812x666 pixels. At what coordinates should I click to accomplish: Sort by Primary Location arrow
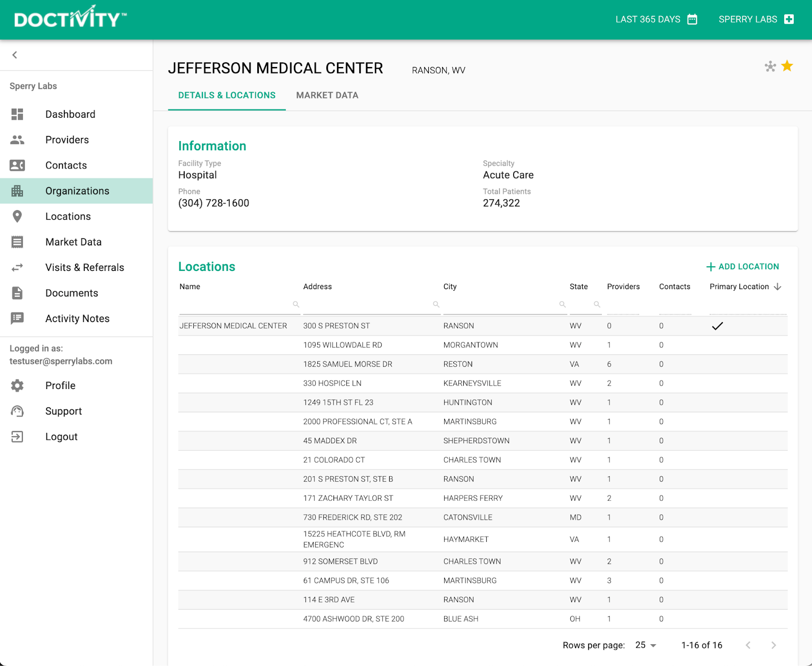[777, 287]
